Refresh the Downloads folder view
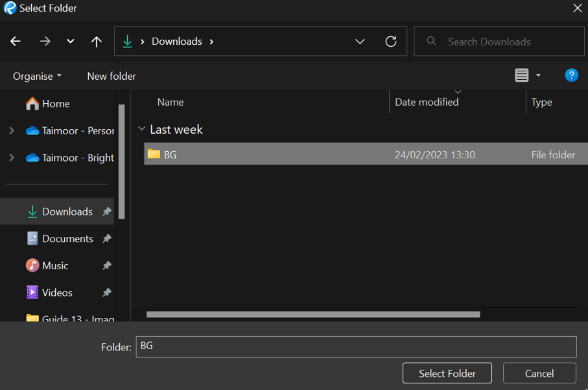Viewport: 588px width, 390px height. click(x=391, y=41)
